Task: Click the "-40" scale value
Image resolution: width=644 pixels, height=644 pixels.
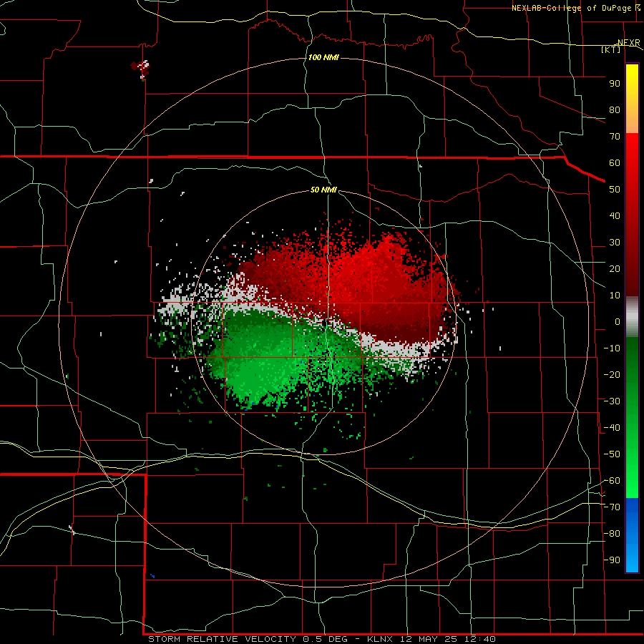Action: (612, 428)
